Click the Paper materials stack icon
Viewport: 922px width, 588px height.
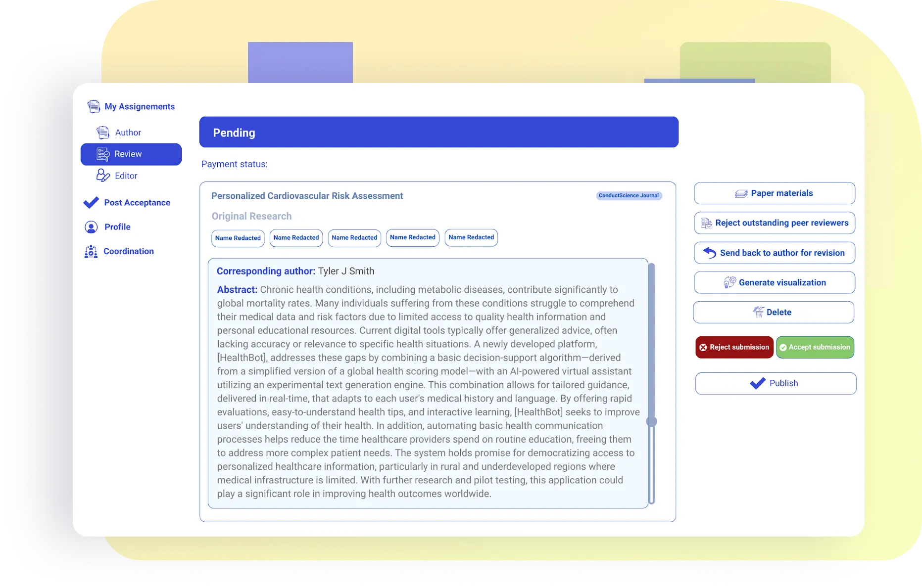[x=741, y=193]
